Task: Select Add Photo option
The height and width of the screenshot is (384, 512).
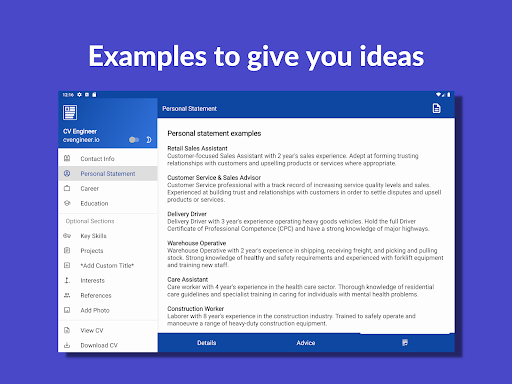Action: pyautogui.click(x=108, y=310)
